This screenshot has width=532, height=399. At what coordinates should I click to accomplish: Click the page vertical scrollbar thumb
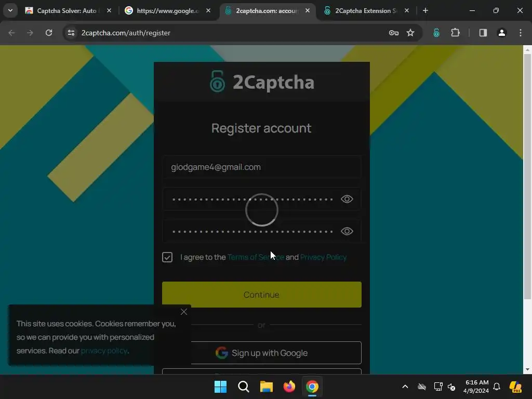[x=527, y=177]
